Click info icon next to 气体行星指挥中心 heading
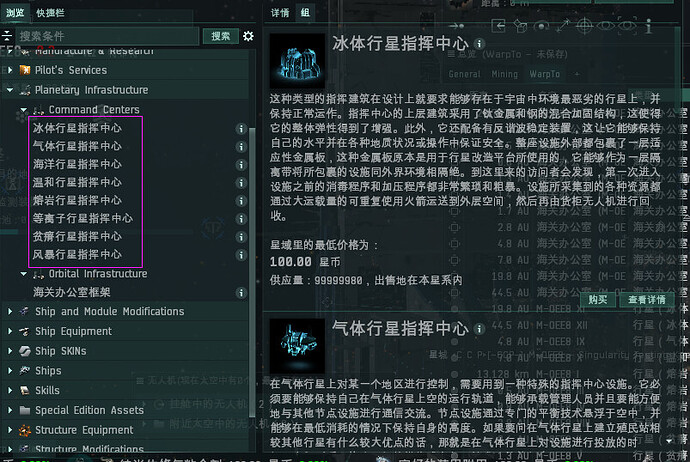Screen dimensions: 690x462 [481, 328]
